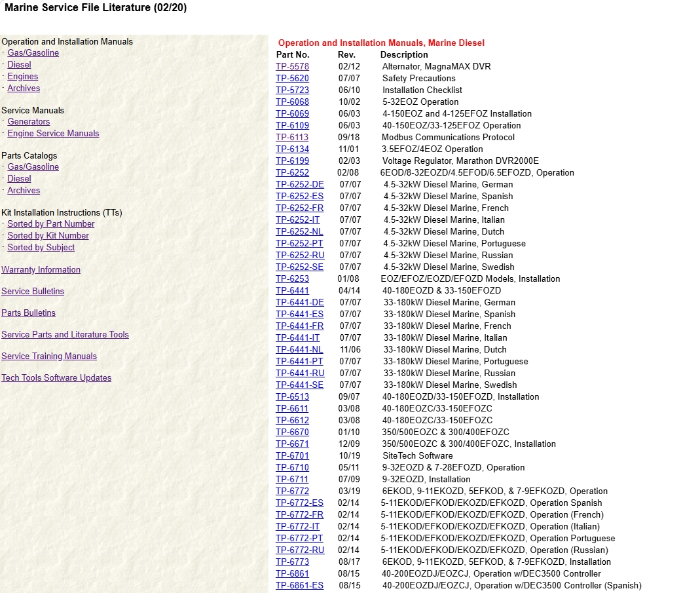The width and height of the screenshot is (700, 593).
Task: Open the Russian manual TP-6252-RU
Action: (300, 256)
